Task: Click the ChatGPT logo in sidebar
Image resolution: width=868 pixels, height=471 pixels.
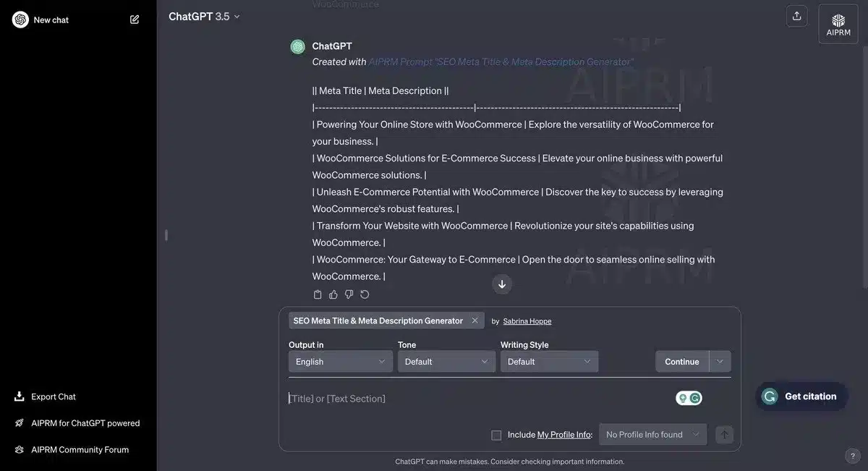Action: (x=20, y=20)
